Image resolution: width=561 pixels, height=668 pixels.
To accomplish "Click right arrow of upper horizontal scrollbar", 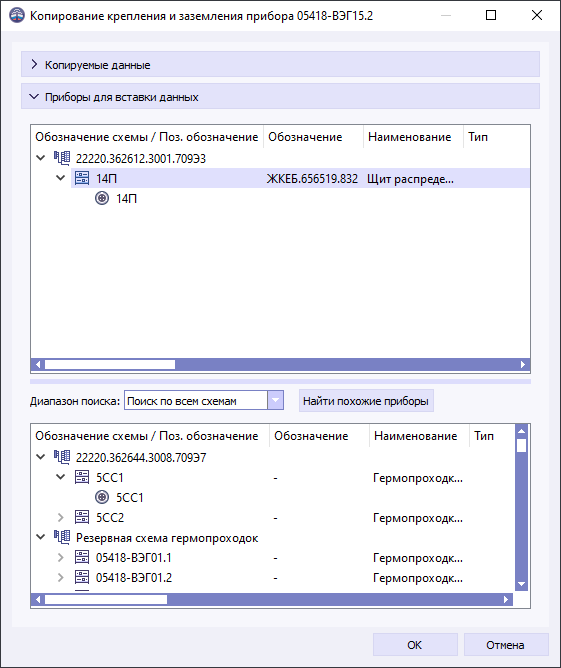I will [x=523, y=365].
